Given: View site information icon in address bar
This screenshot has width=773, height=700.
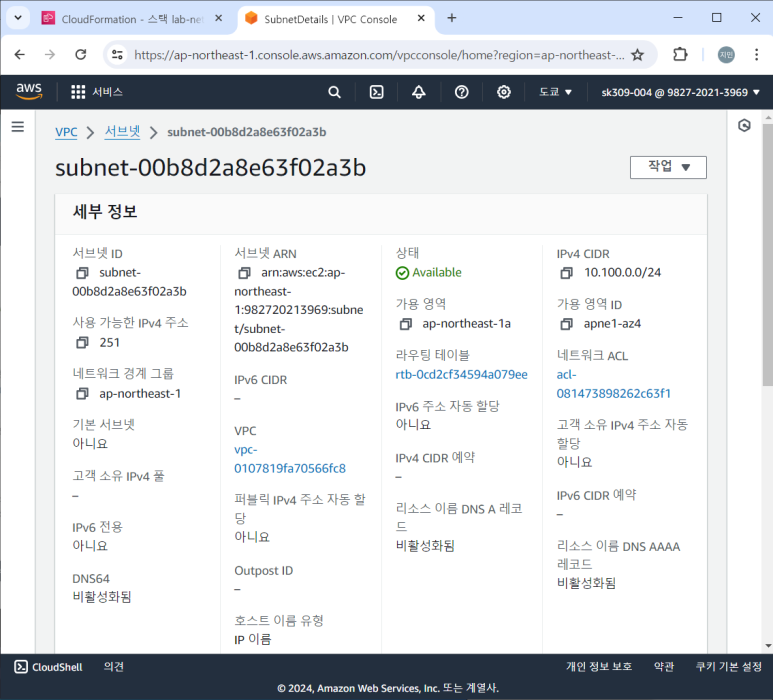Looking at the screenshot, I should (x=117, y=55).
